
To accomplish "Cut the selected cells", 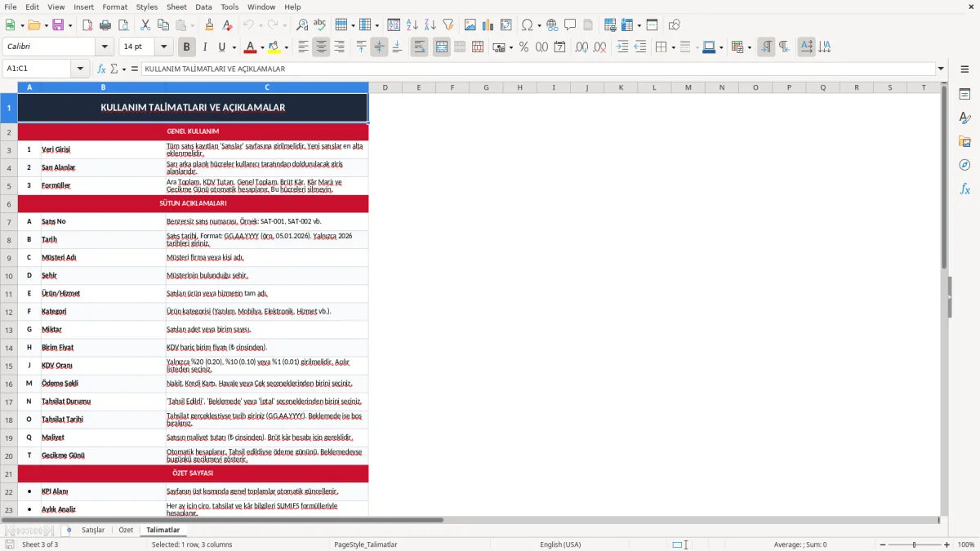I will point(145,25).
